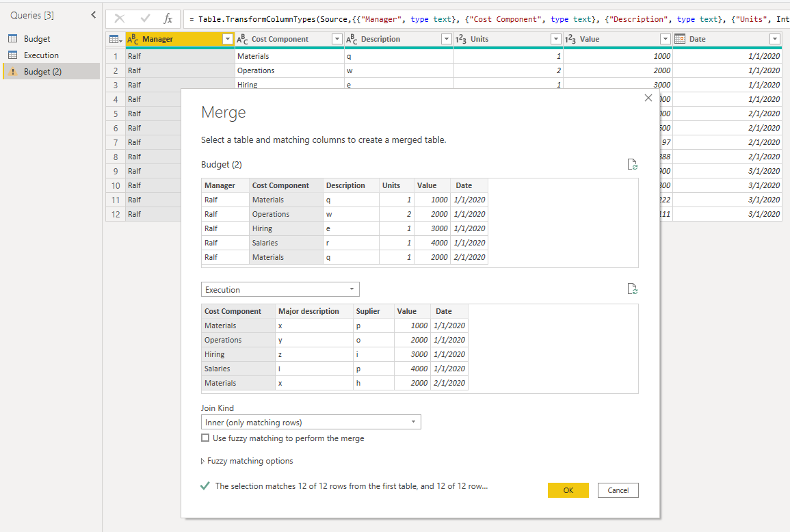Click 'Hiring' cell in Execution preview
790x532 pixels.
tap(238, 354)
